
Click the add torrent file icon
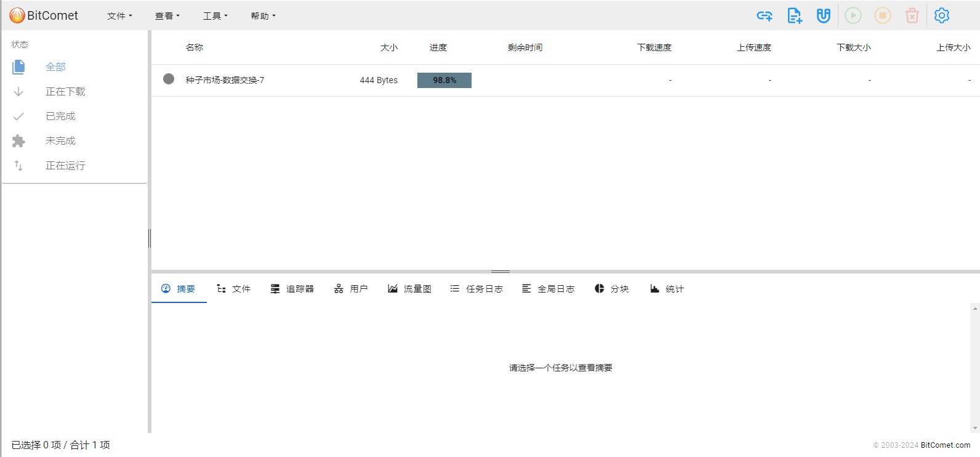tap(795, 16)
